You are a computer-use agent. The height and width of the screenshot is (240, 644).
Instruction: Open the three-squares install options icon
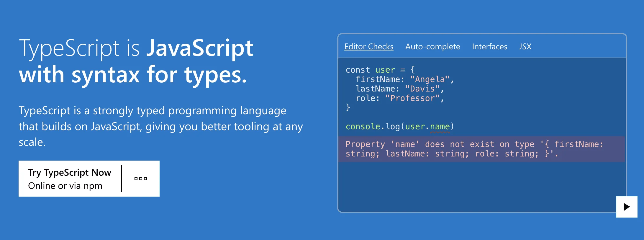(141, 179)
